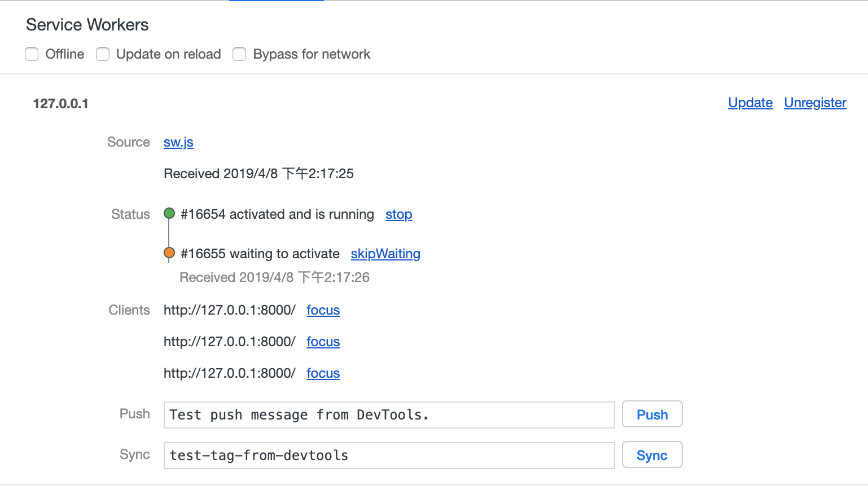Click the 'Sync' row label
Viewport: 868px width, 486px height.
coord(135,454)
